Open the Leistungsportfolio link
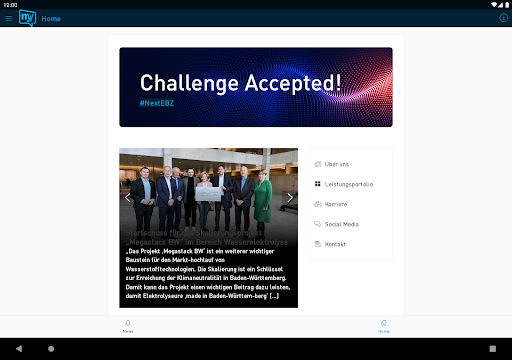The height and width of the screenshot is (360, 512). 349,184
